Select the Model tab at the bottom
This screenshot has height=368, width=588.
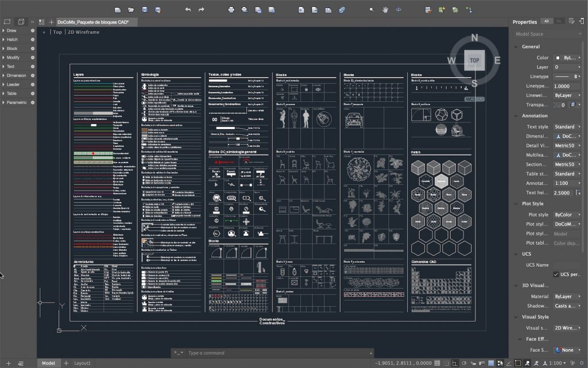point(48,363)
